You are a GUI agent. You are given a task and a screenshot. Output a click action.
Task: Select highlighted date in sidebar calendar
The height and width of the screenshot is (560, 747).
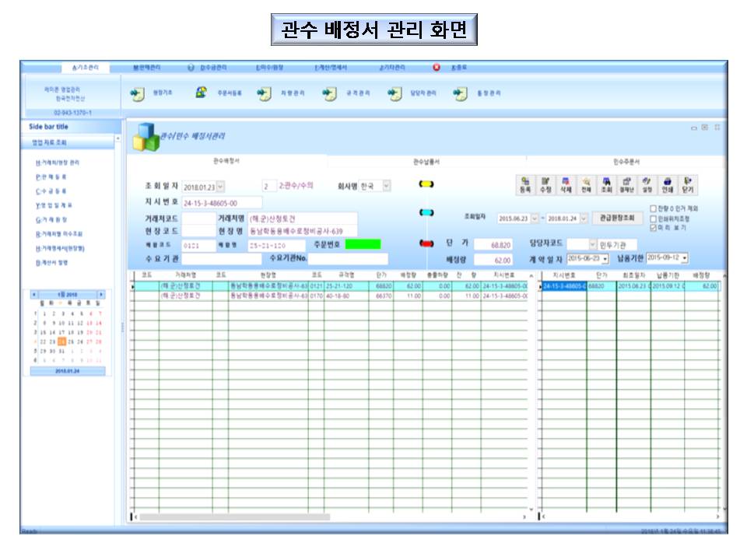coord(62,341)
